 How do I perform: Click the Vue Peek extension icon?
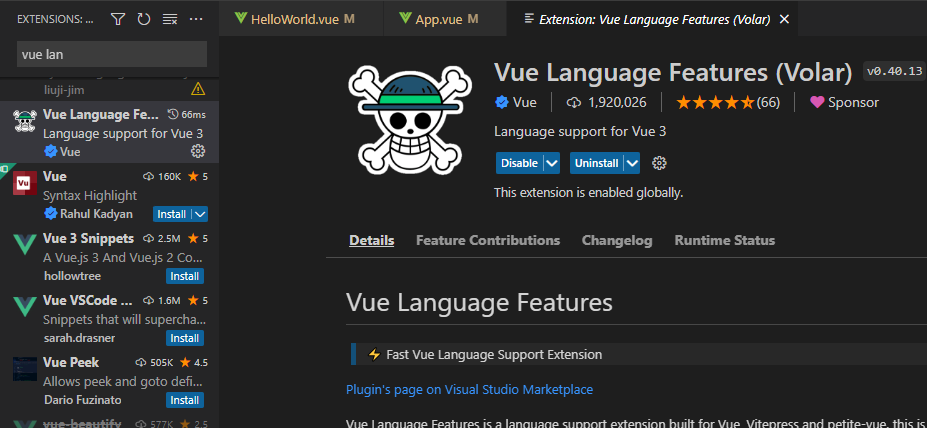click(x=25, y=369)
